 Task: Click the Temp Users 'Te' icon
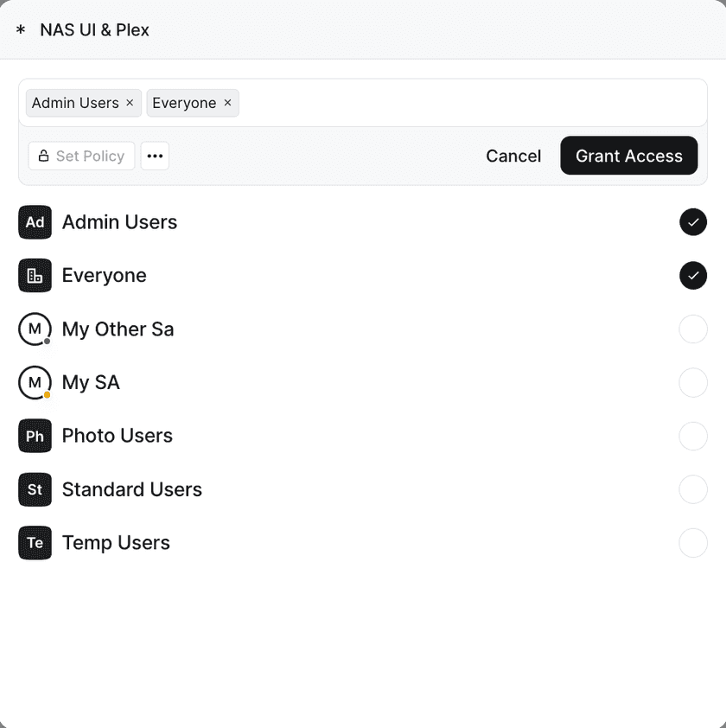click(x=35, y=543)
